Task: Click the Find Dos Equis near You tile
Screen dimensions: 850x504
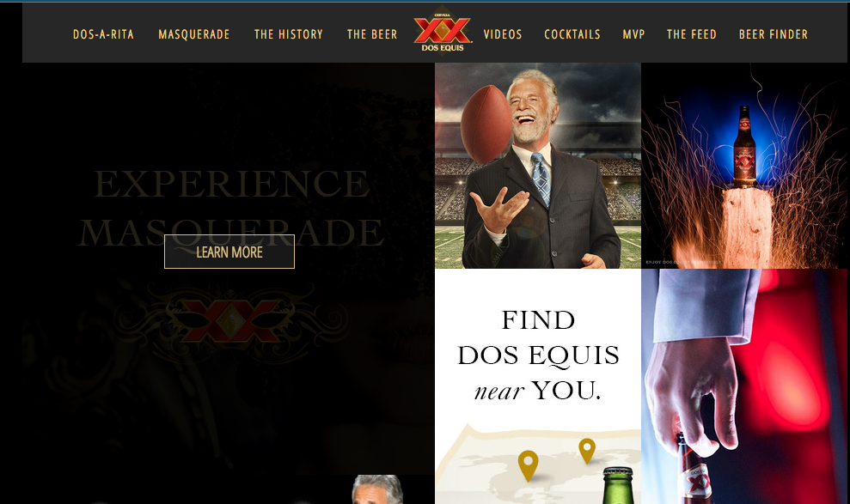Action: pos(538,386)
